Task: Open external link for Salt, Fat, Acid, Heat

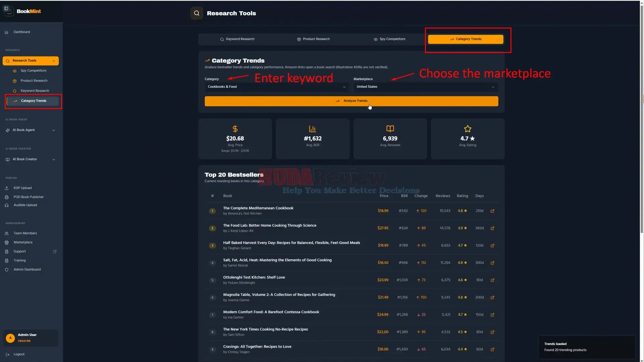Action: point(492,263)
